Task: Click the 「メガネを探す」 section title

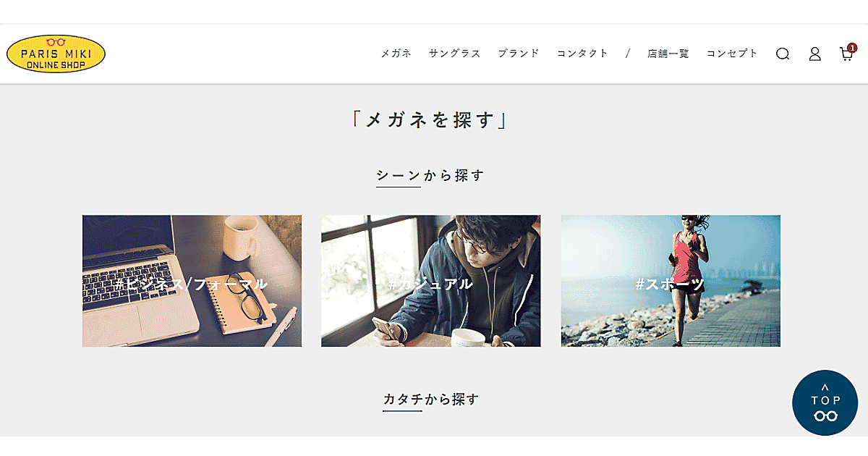Action: click(x=430, y=119)
